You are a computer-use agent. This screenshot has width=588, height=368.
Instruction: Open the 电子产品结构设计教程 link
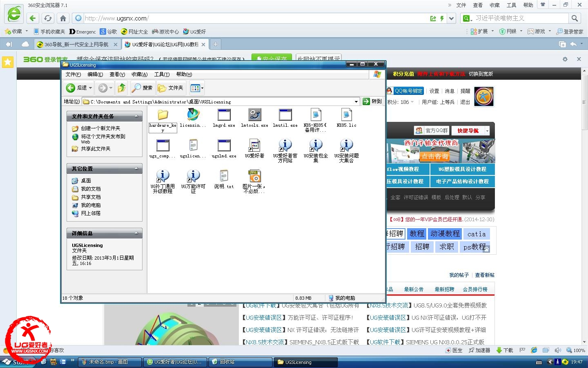coord(462,181)
